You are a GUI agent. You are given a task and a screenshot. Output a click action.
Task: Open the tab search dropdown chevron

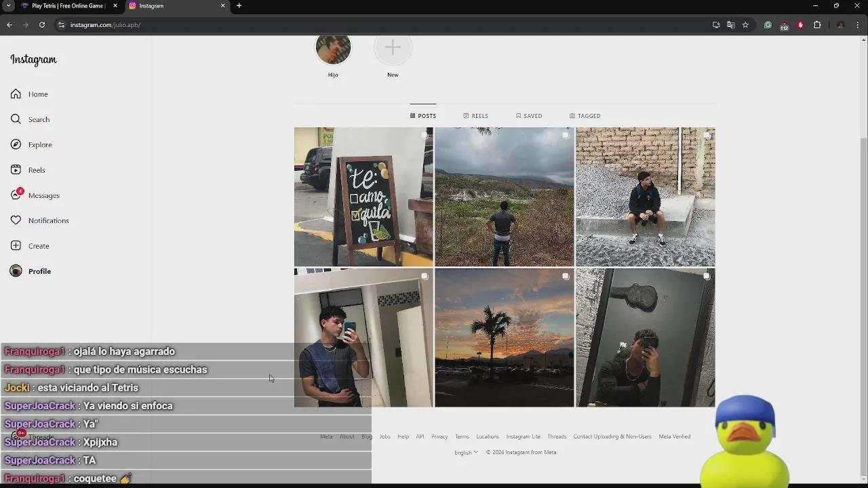point(8,5)
